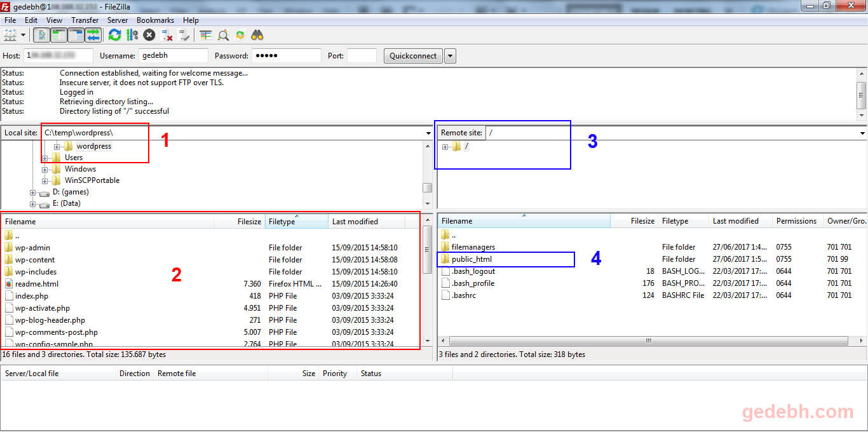Focus the Password input field
Screen dimensions: 868x432
point(286,56)
